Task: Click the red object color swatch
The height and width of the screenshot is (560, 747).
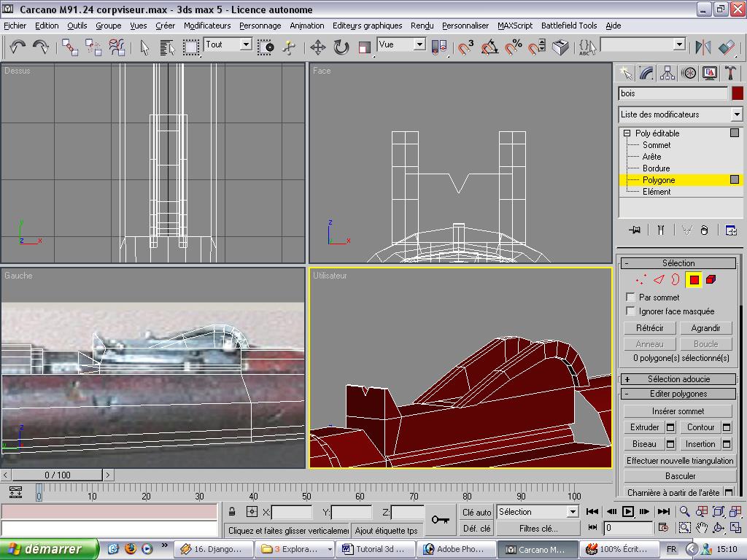Action: pos(737,93)
